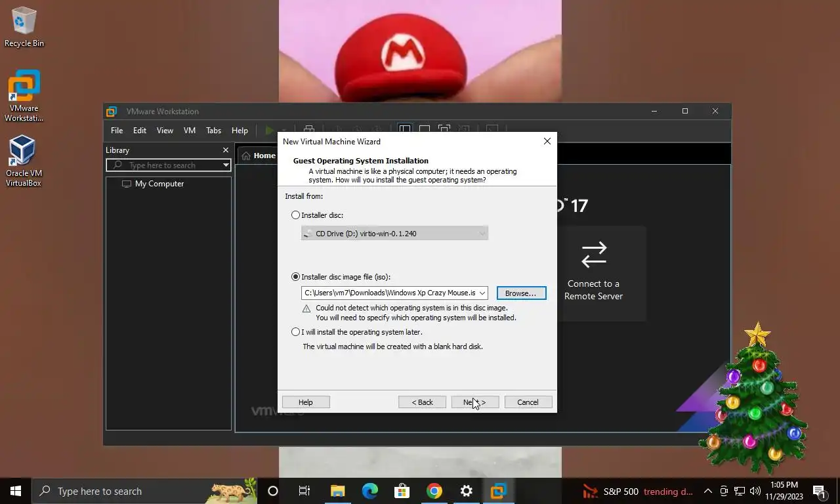Proceed with the Next > button

(475, 402)
